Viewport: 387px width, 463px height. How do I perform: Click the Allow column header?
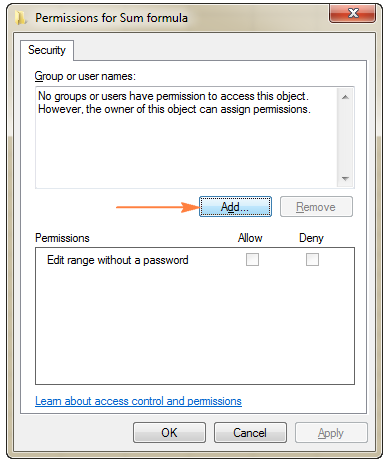(250, 238)
